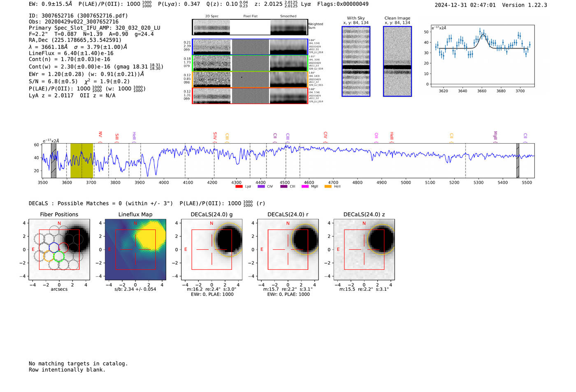Click the Flags:0x00000049 text
This screenshot has height=392, width=576.
click(x=343, y=4)
